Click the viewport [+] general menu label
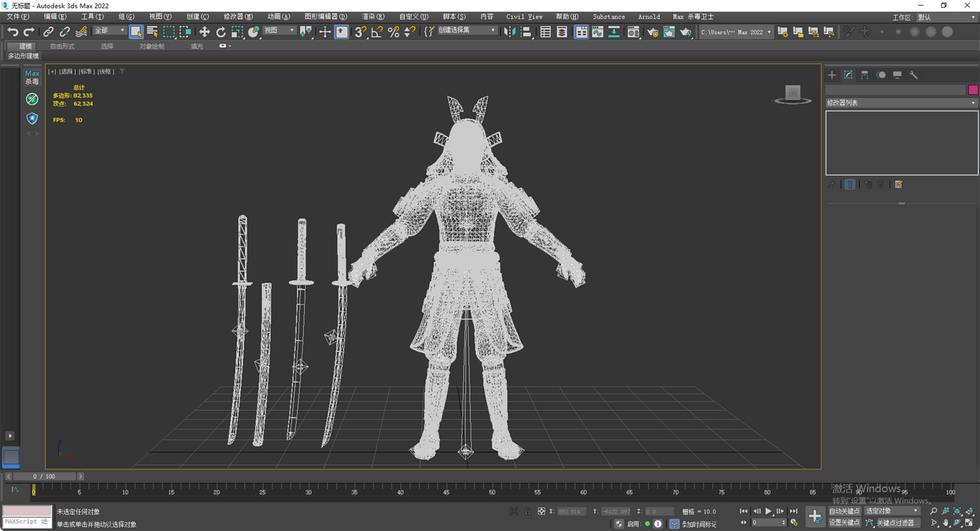The width and height of the screenshot is (980, 531). point(52,72)
